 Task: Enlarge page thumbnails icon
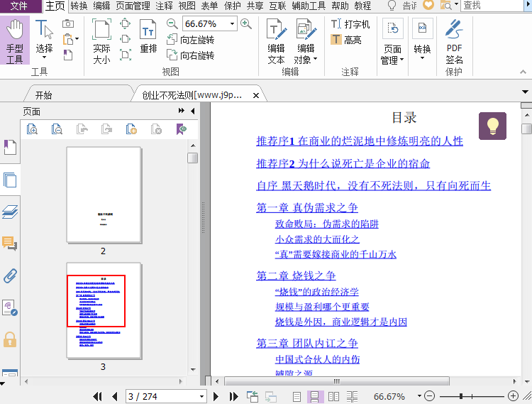pyautogui.click(x=32, y=129)
